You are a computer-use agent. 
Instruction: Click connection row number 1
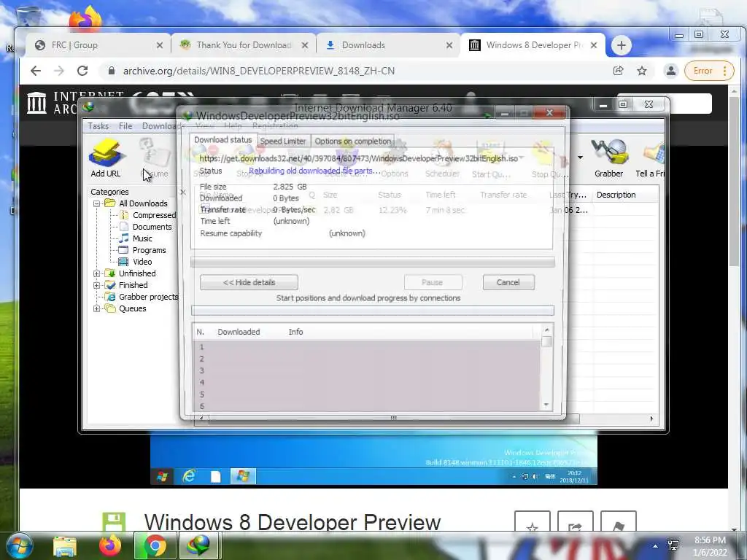pos(366,347)
